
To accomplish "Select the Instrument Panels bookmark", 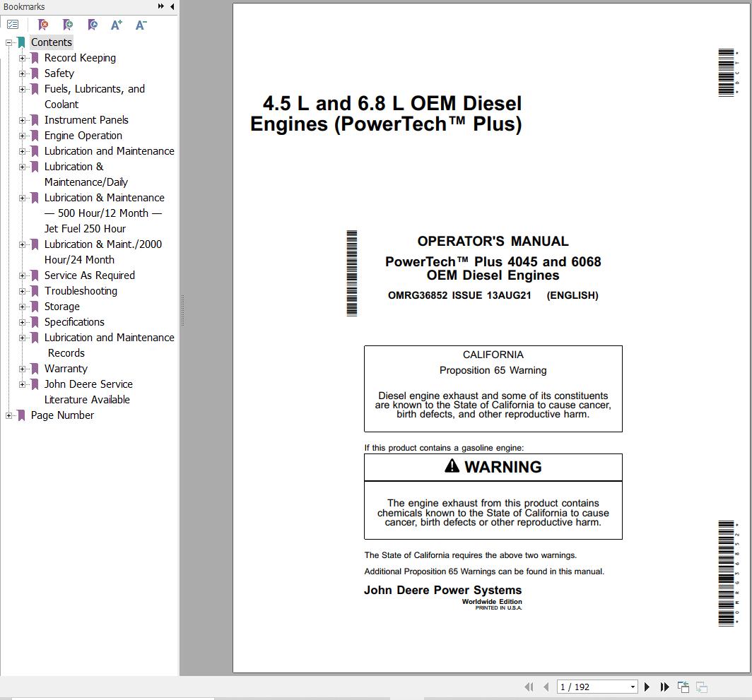I will 86,120.
